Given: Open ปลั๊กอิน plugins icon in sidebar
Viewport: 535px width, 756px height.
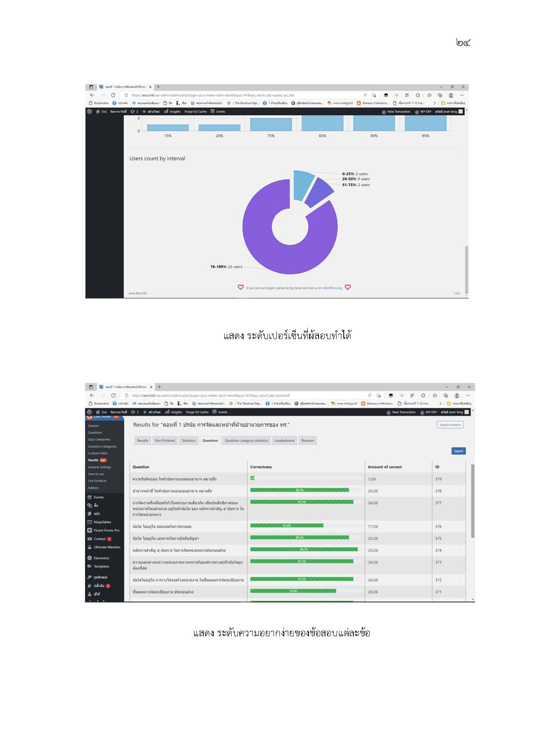Looking at the screenshot, I should (x=89, y=586).
